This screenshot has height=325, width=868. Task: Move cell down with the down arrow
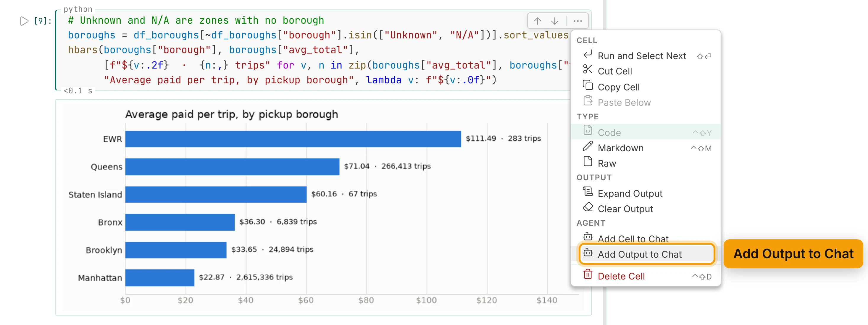555,21
